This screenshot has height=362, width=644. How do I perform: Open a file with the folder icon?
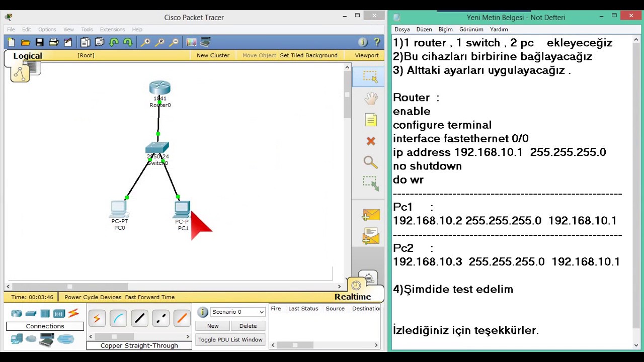[x=26, y=42]
